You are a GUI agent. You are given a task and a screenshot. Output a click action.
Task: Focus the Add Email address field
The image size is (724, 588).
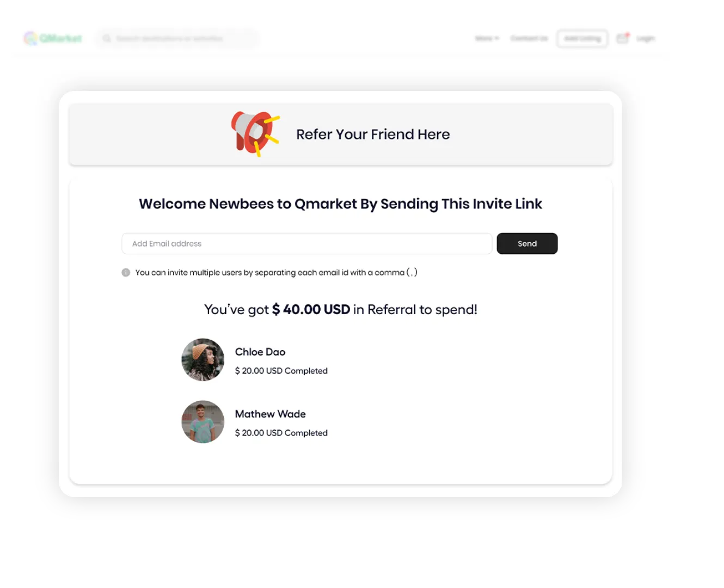pyautogui.click(x=306, y=243)
